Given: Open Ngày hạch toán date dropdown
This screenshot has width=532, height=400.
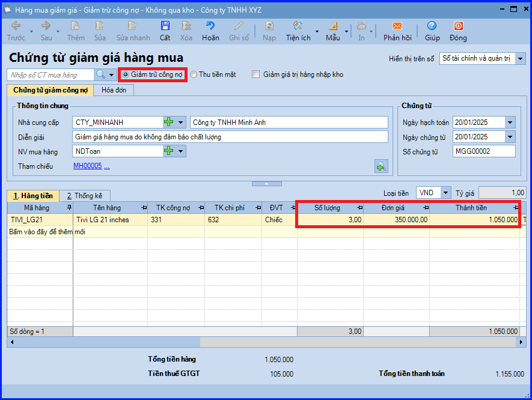Looking at the screenshot, I should click(510, 123).
